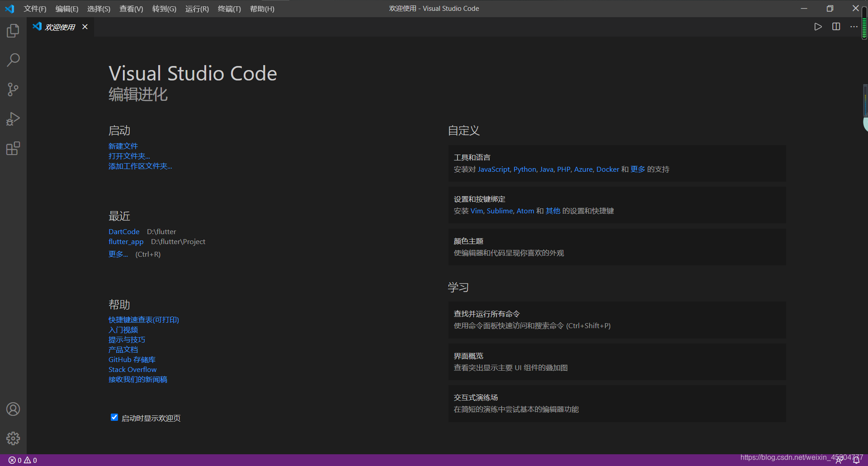Click the 打开文件夹... link
868x466 pixels.
coord(129,156)
